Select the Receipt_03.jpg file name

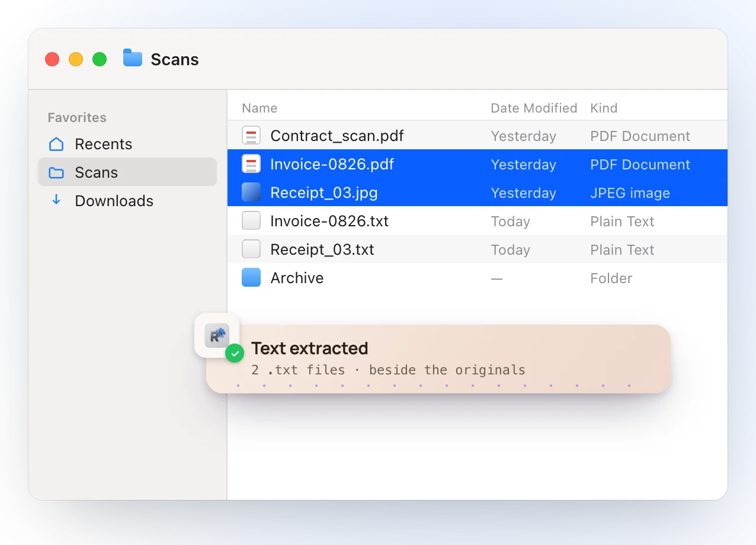point(324,193)
